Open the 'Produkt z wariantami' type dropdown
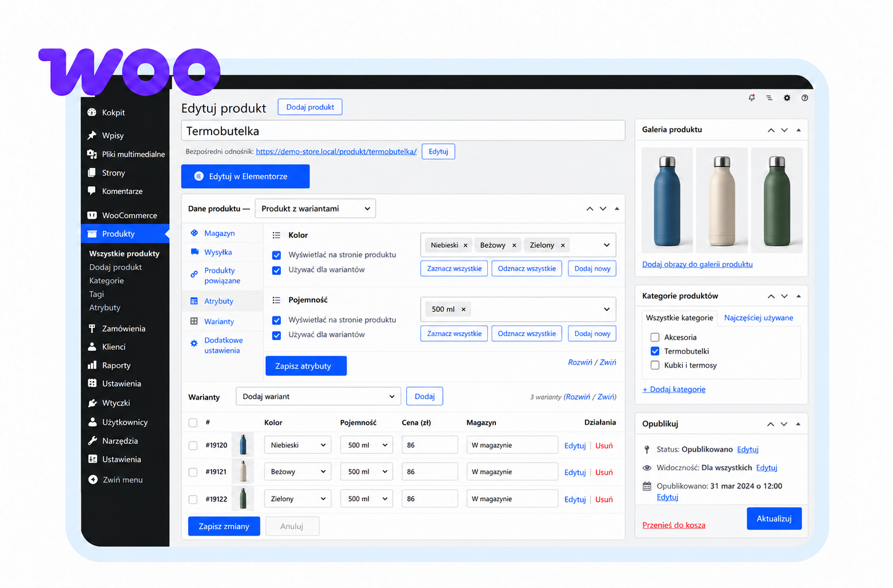Viewport: 893px width, 588px height. coord(315,209)
